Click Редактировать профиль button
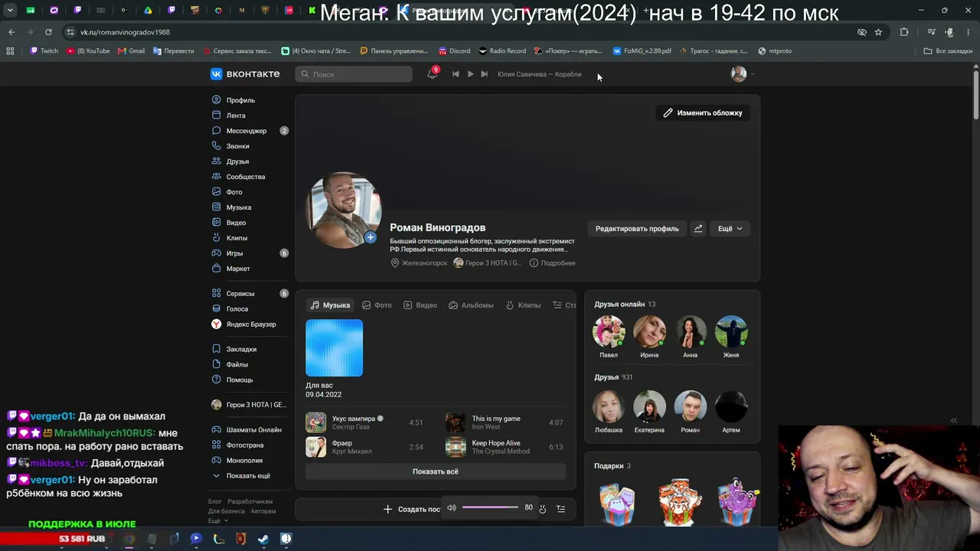 [x=637, y=228]
